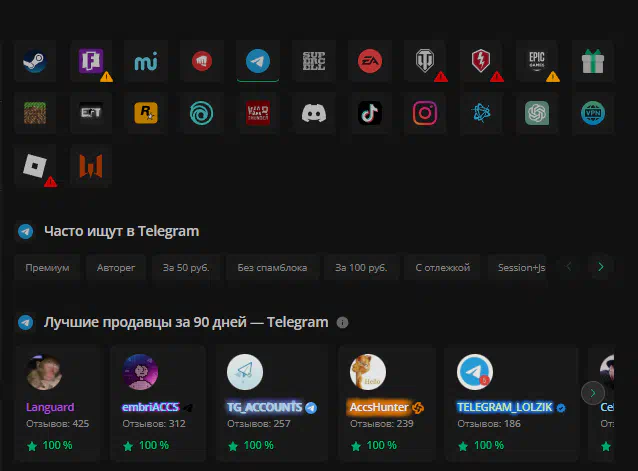The width and height of the screenshot is (638, 471).
Task: Click AccsHunter's Garfield avatar
Action: click(x=368, y=372)
